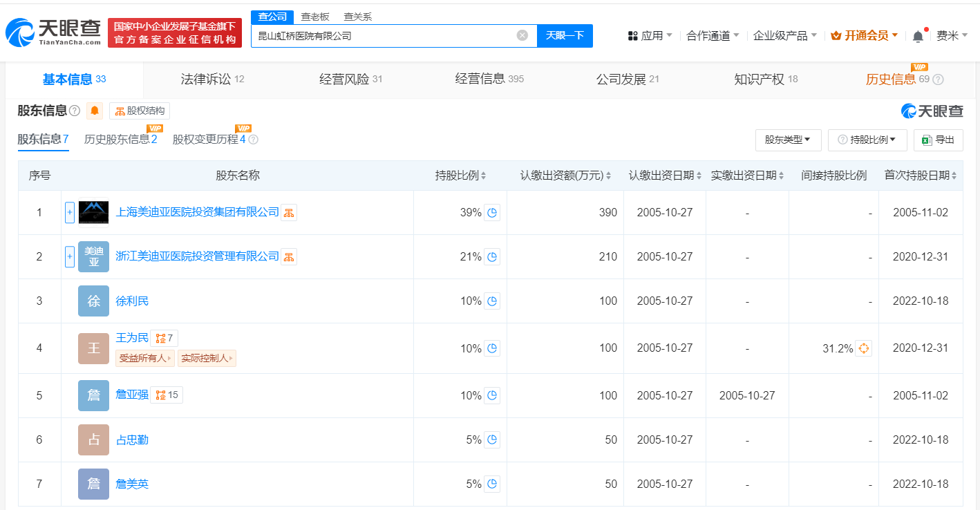
Task: Open 持股比例 filter dropdown
Action: point(867,140)
